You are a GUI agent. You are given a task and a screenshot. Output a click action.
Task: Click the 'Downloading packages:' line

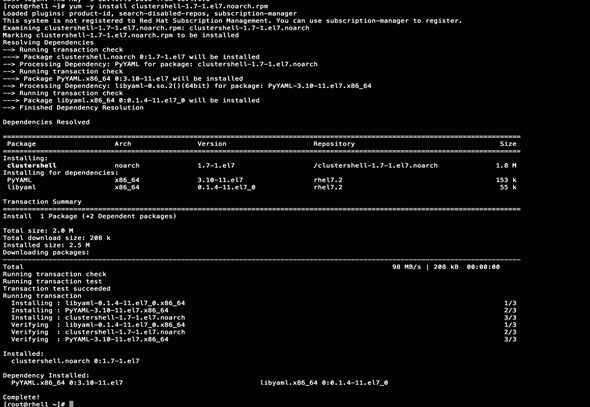click(46, 252)
